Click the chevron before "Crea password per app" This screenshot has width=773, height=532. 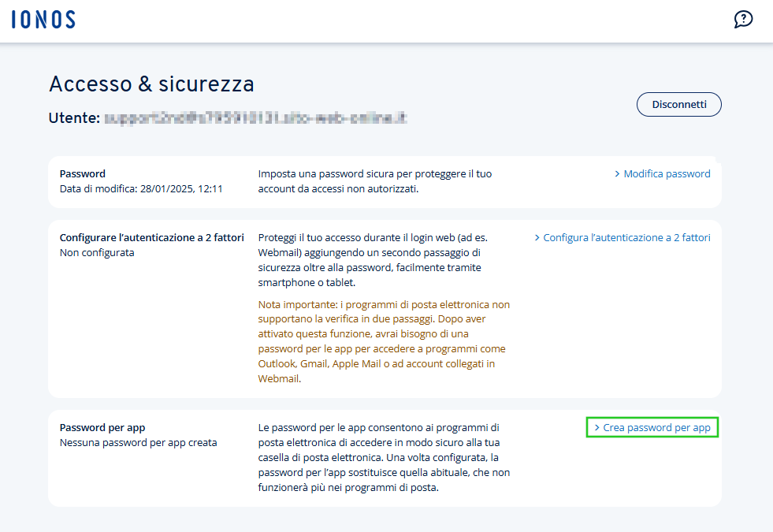click(x=596, y=426)
